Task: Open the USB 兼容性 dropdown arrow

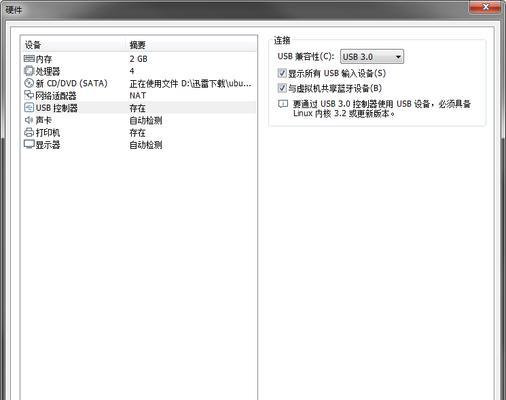Action: (398, 57)
